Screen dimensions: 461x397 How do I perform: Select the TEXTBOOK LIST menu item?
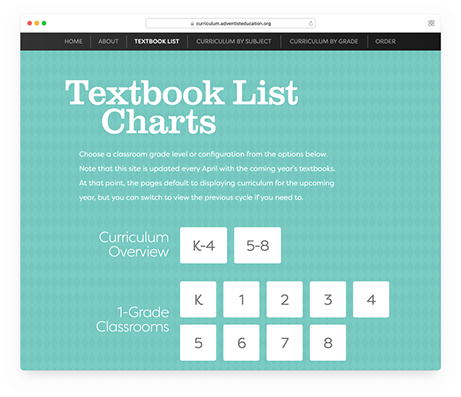(157, 41)
